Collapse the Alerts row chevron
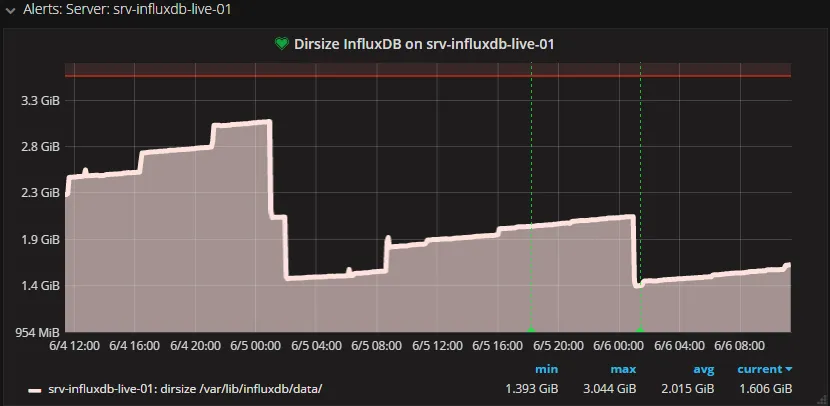The width and height of the screenshot is (830, 406). click(11, 10)
